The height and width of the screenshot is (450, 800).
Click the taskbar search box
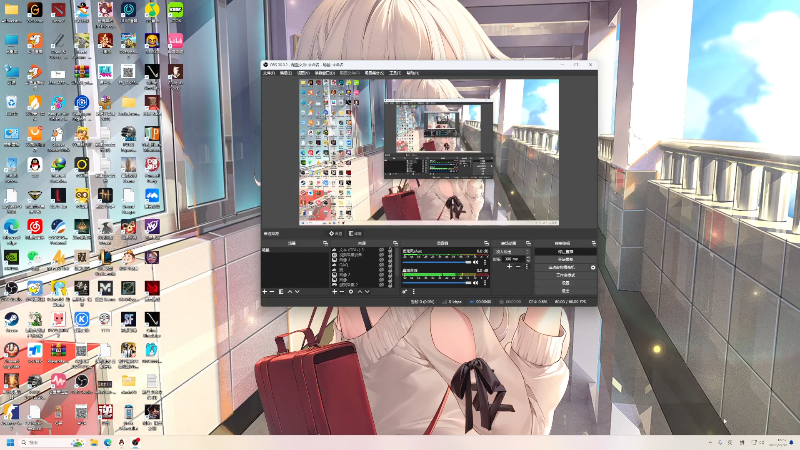tap(51, 442)
